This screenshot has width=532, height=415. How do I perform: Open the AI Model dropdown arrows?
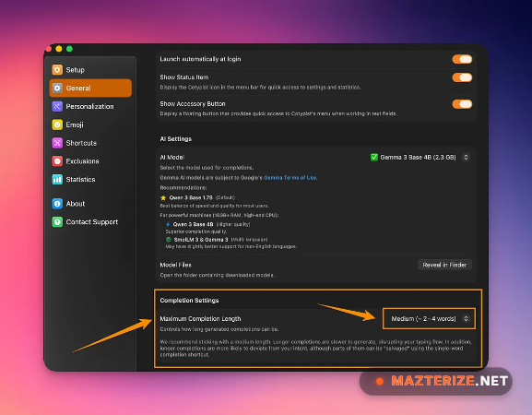(x=467, y=157)
